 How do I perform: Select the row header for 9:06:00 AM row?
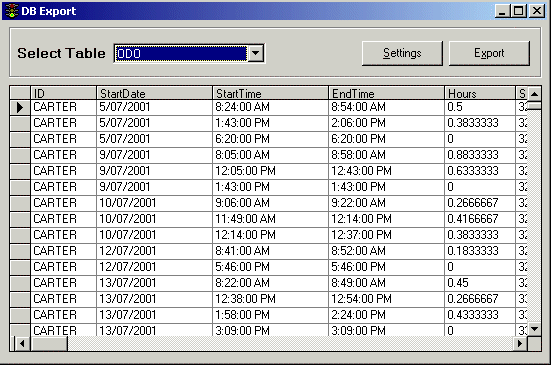(x=20, y=203)
